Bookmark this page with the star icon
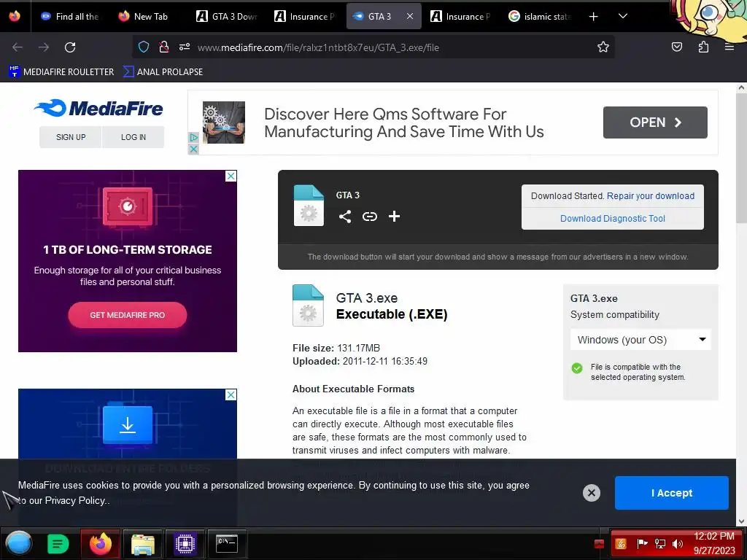 click(x=603, y=47)
